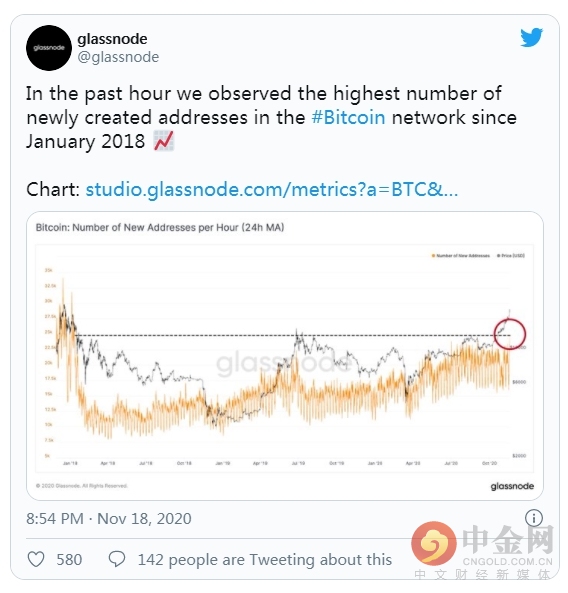Open the studio.glassnode.com chart link
Image resolution: width=568 pixels, height=593 pixels.
272,189
